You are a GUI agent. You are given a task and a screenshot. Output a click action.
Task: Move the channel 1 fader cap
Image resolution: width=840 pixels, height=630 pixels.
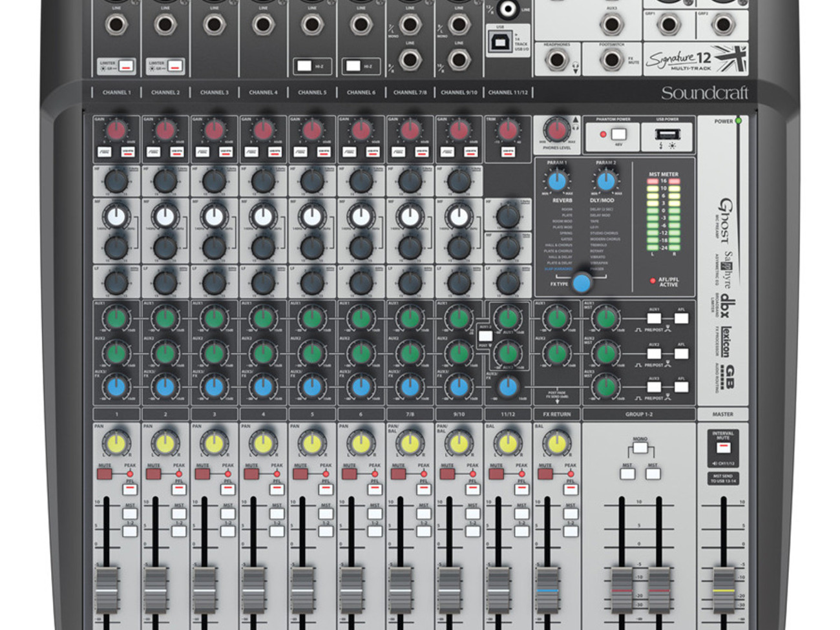(107, 589)
